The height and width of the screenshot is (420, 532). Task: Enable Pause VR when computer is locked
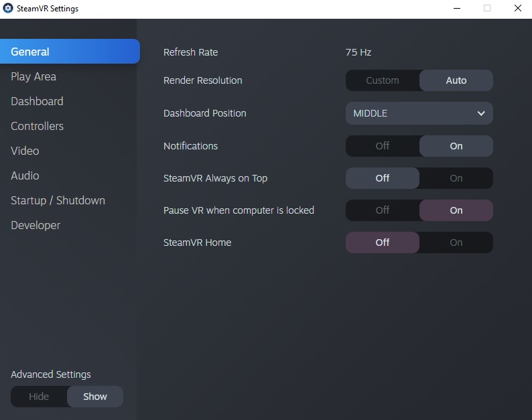(x=456, y=210)
